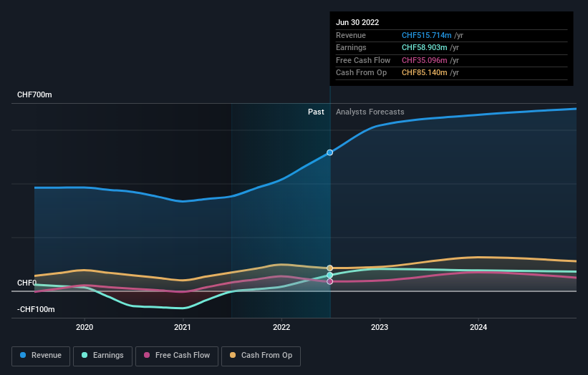Click the tooltip 'Cash From Op' row label
Image resolution: width=588 pixels, height=375 pixels.
[361, 73]
